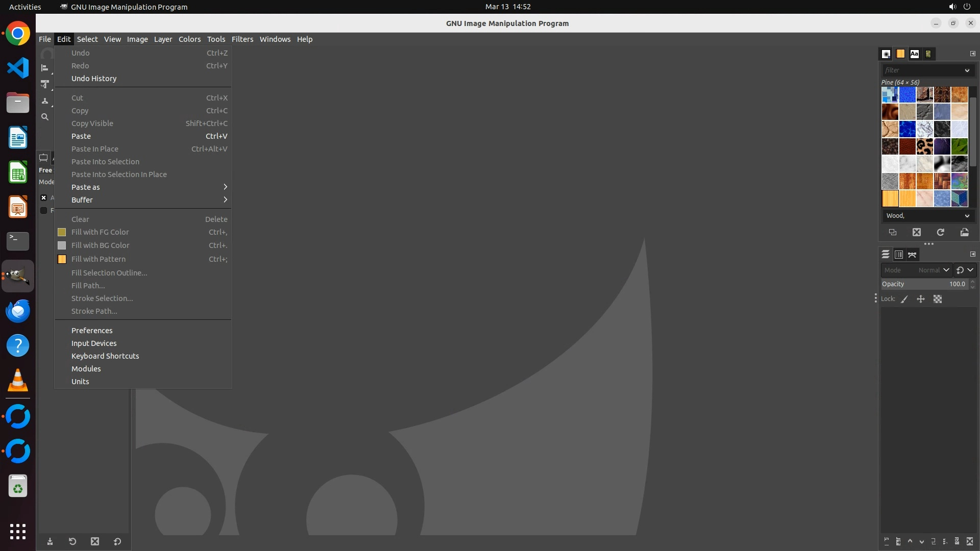This screenshot has width=980, height=551.
Task: Open Keyboard Shortcuts entry
Action: [105, 356]
